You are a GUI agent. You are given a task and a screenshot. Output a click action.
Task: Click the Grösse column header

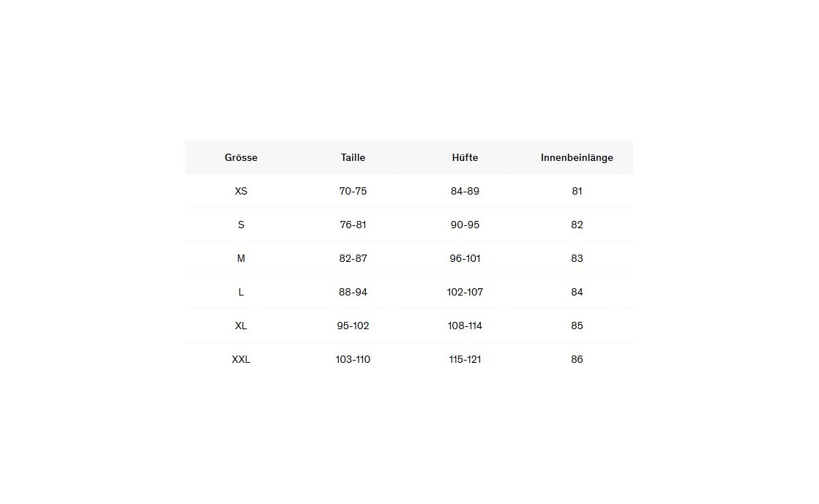pyautogui.click(x=241, y=157)
